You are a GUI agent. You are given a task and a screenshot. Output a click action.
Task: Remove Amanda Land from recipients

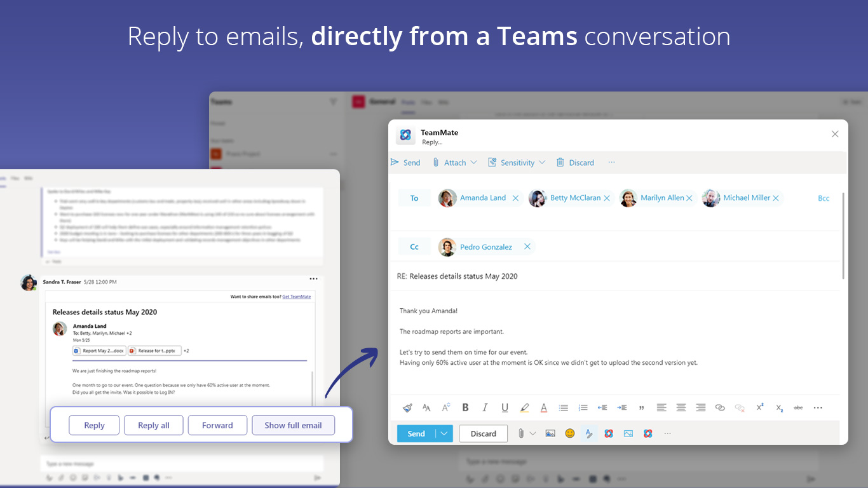click(x=515, y=198)
